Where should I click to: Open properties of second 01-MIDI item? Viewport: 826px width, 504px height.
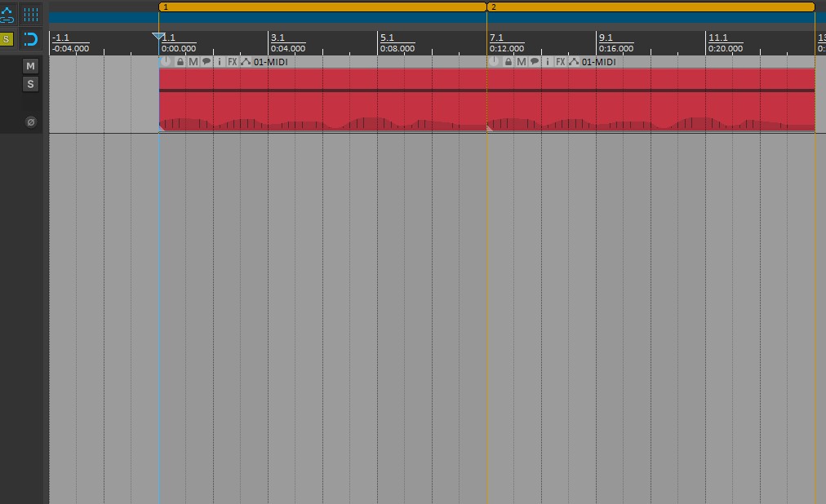(548, 61)
